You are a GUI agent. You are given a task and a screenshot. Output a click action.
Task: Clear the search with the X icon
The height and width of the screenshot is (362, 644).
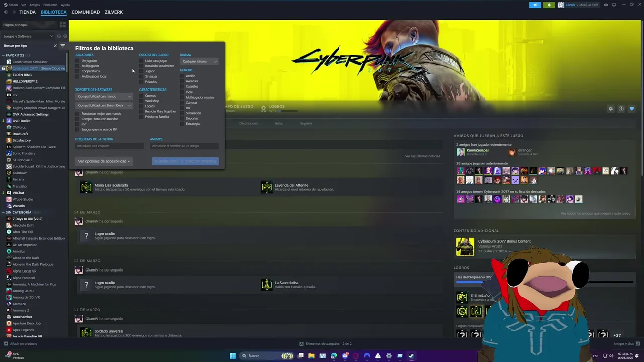point(55,46)
